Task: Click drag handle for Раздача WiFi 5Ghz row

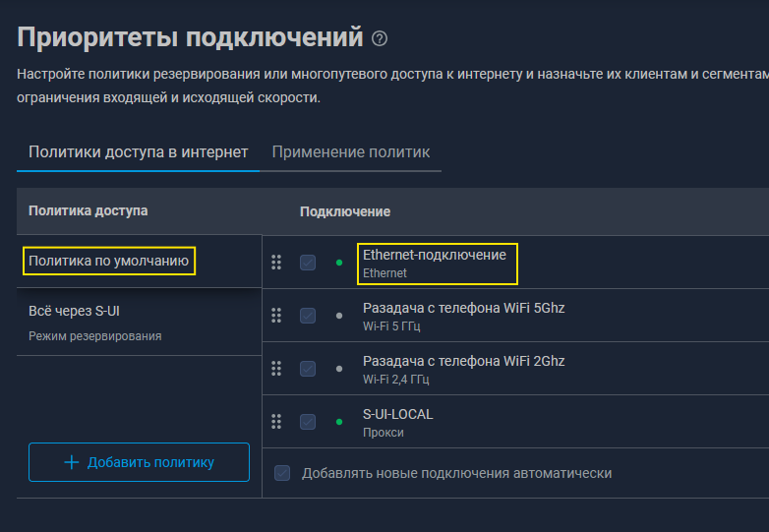Action: (276, 316)
